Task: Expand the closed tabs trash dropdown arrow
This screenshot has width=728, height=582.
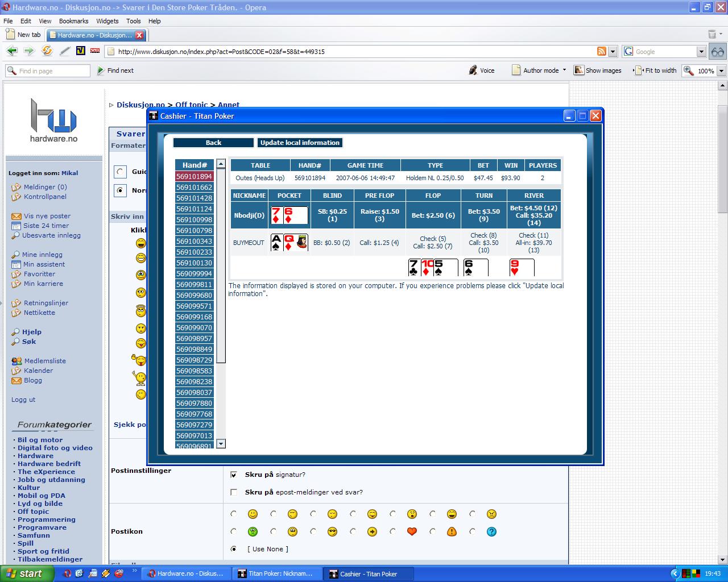Action: pyautogui.click(x=720, y=35)
